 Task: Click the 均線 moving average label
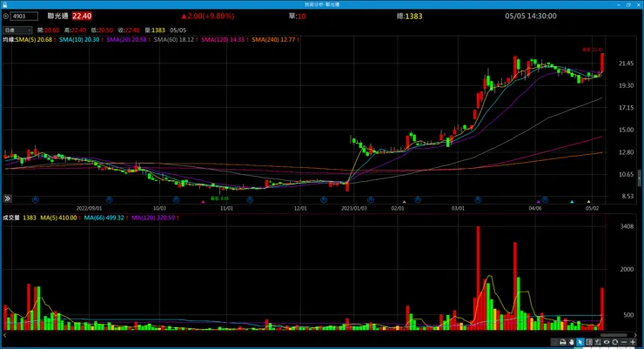tap(9, 40)
